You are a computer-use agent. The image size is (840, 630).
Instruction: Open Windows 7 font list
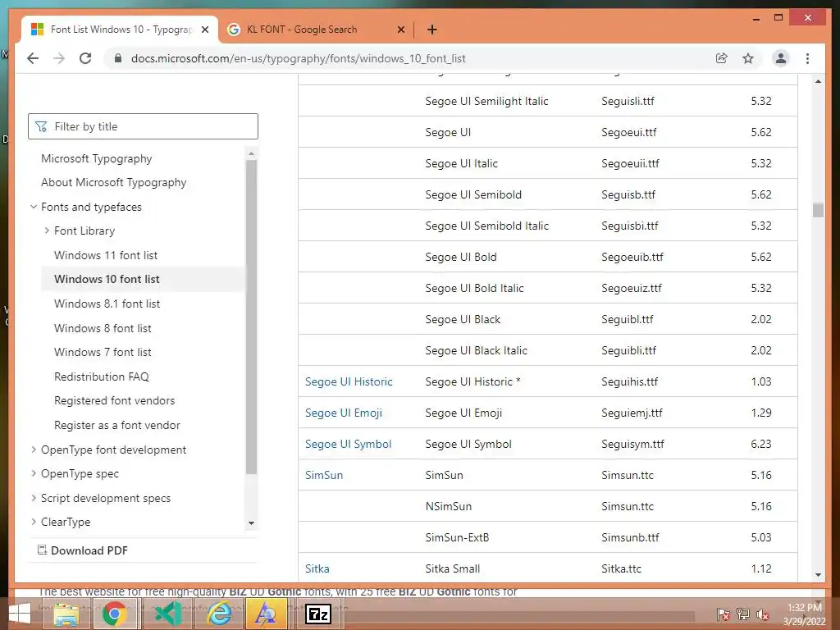[103, 352]
